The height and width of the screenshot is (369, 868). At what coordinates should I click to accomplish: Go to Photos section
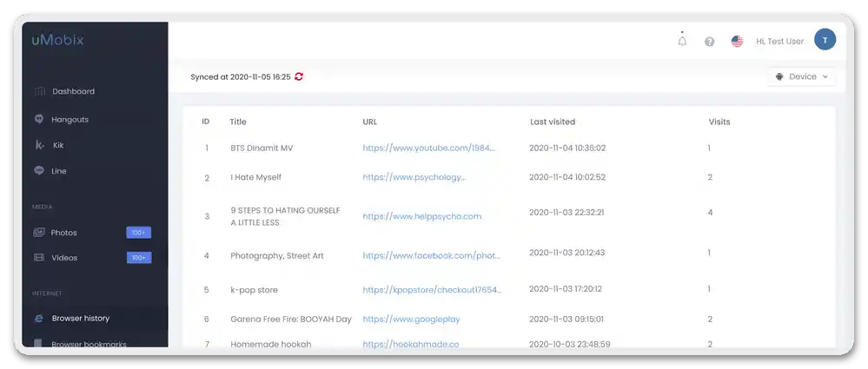click(64, 233)
